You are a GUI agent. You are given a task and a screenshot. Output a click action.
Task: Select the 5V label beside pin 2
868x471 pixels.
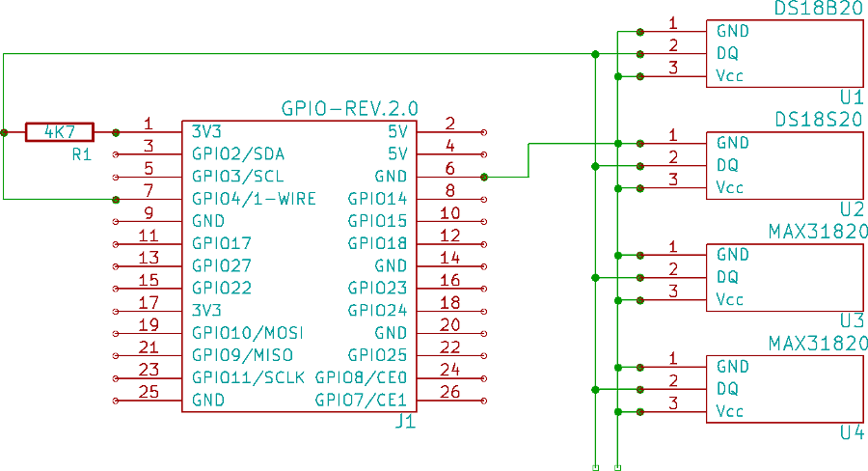[397, 132]
